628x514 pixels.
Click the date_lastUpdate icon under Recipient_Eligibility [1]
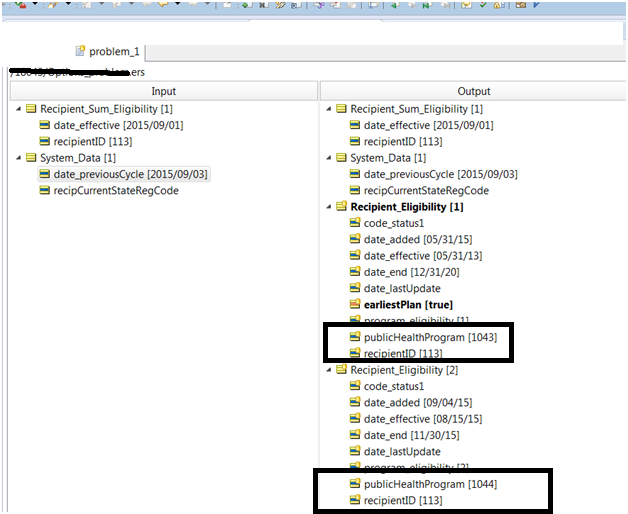click(355, 288)
